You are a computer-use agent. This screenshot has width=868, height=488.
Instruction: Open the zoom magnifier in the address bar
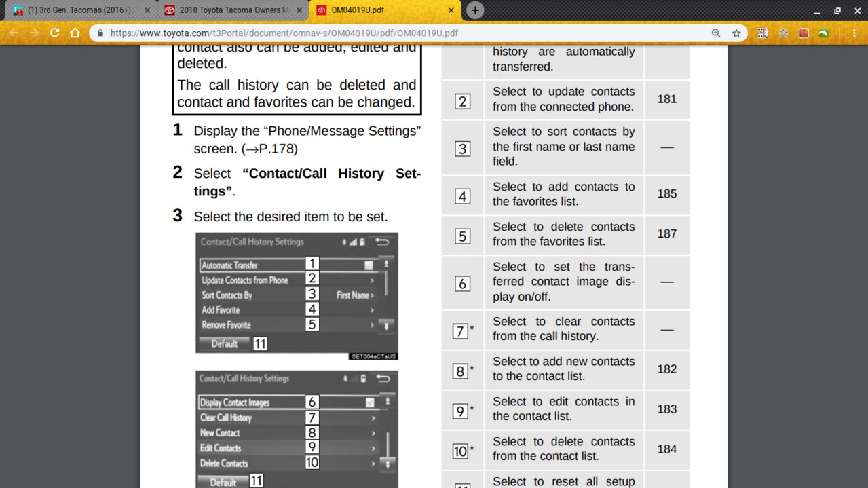(716, 33)
